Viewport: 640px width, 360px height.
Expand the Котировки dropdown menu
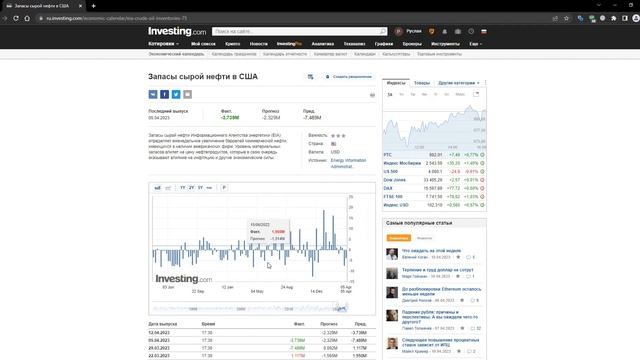[x=163, y=44]
